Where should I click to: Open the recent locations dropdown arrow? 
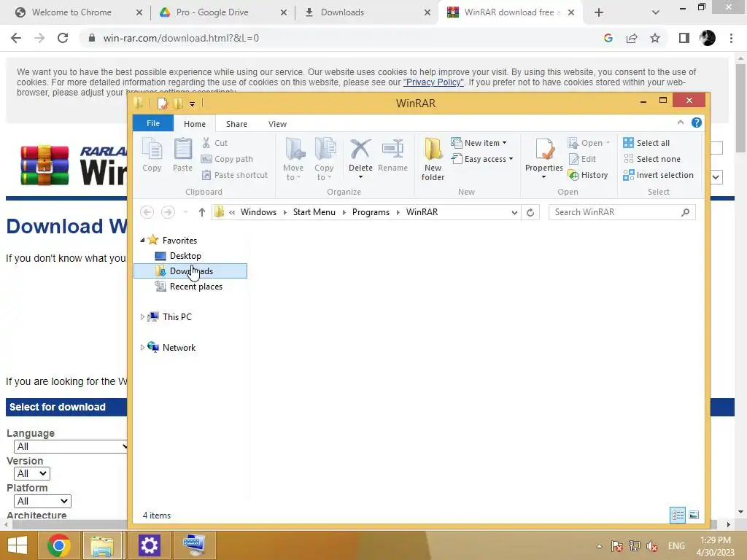186,212
